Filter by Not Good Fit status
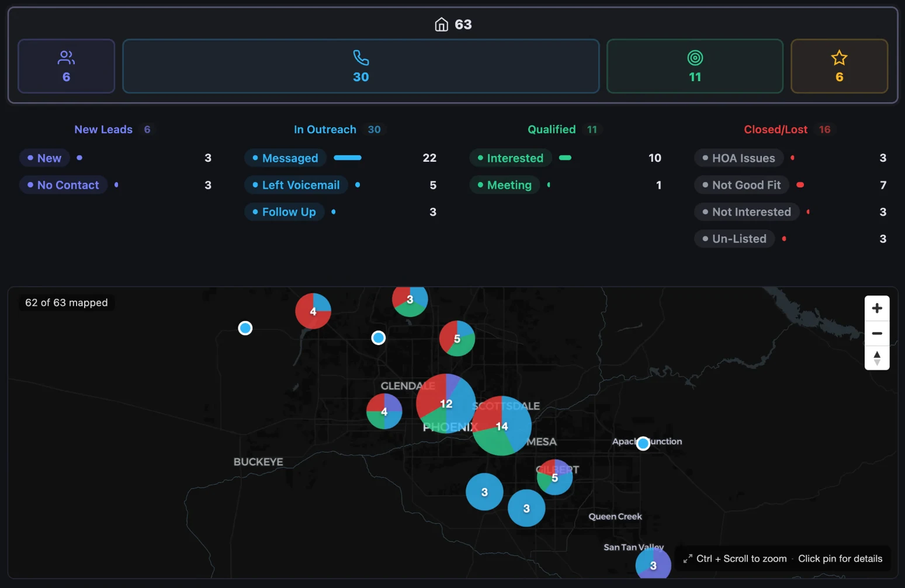905x588 pixels. pos(741,185)
